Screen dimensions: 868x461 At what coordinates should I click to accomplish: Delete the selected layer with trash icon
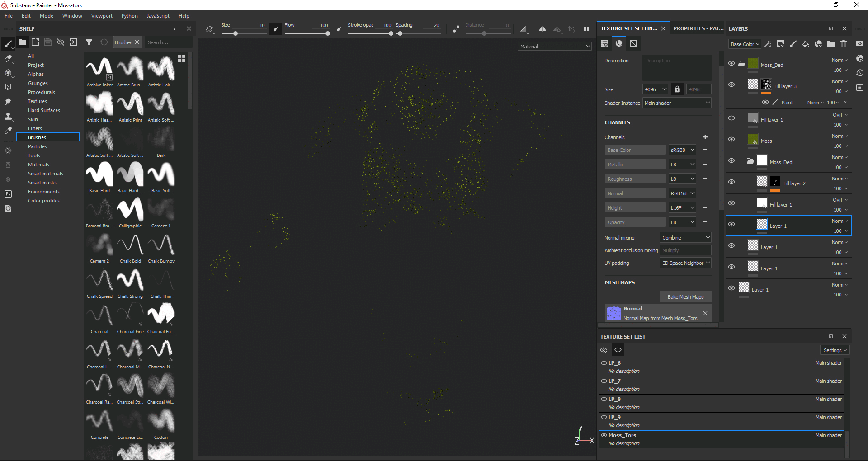coord(844,44)
